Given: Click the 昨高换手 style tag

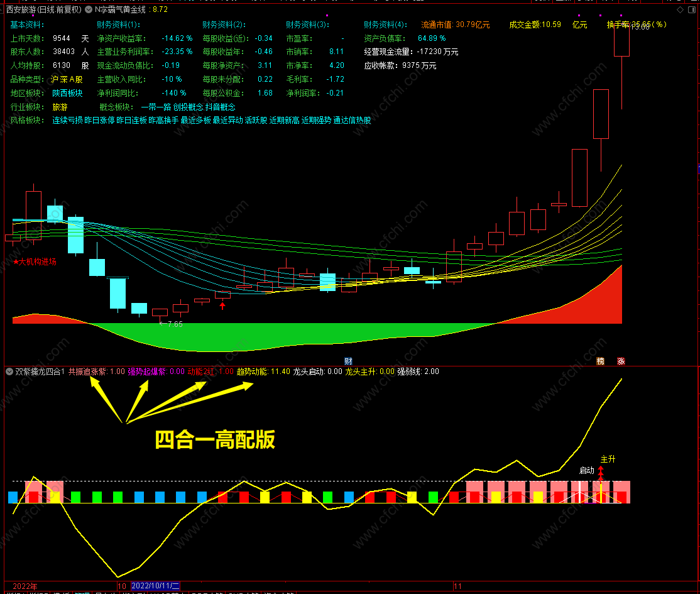Looking at the screenshot, I should point(163,121).
